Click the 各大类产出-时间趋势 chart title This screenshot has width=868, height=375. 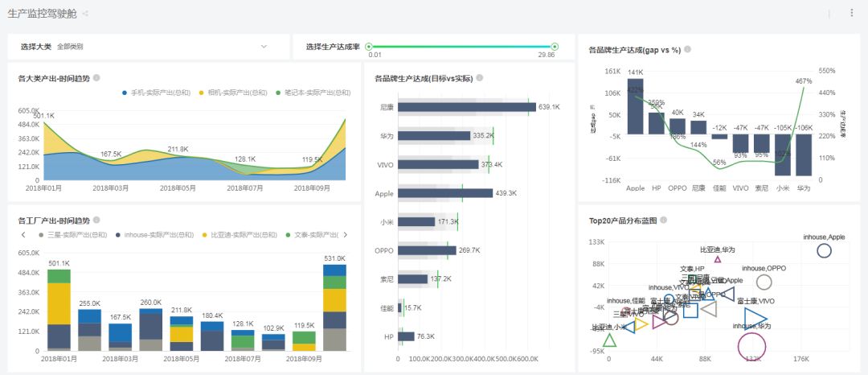point(54,78)
